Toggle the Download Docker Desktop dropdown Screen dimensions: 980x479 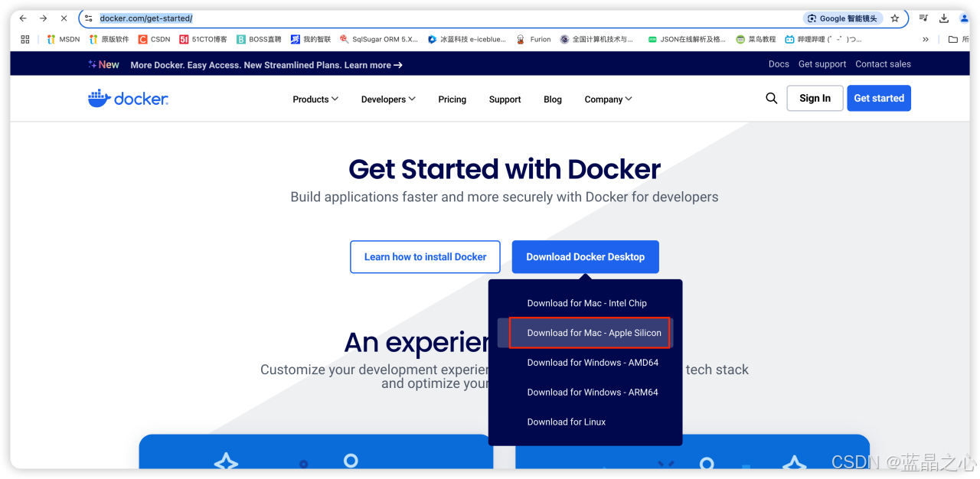click(x=586, y=257)
